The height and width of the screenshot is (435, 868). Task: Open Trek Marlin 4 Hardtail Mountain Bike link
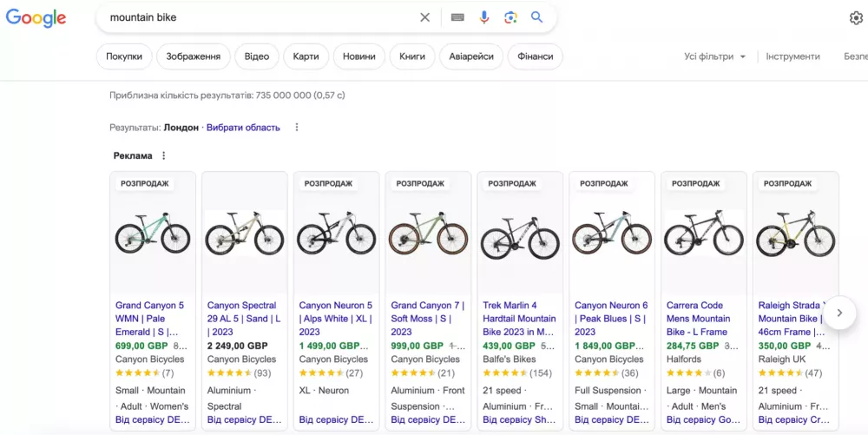pos(519,319)
